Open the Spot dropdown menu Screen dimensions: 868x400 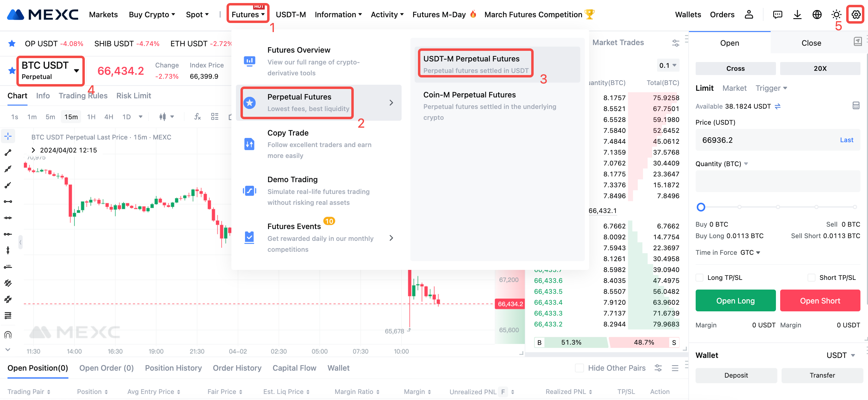coord(197,15)
